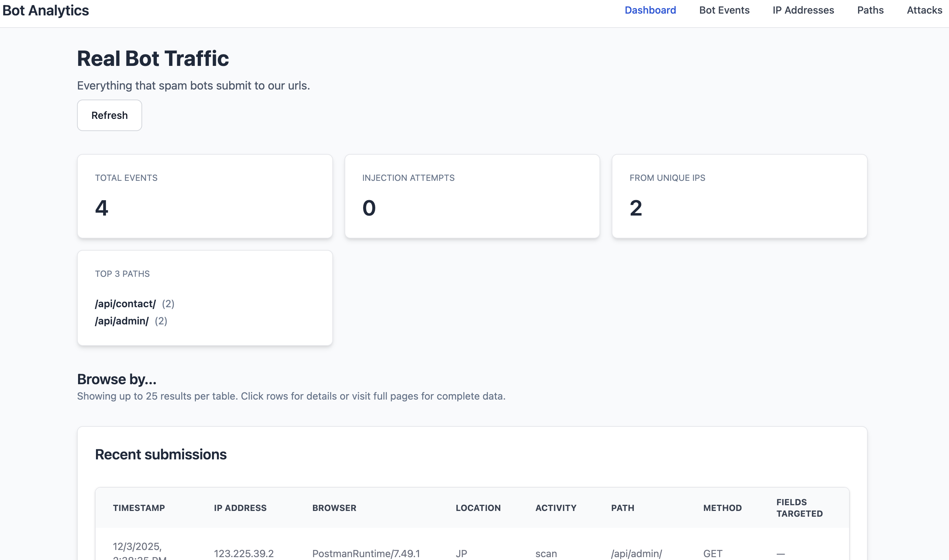Screen dimensions: 949x560
Task: Open the Attacks nav link
Action: pos(924,10)
